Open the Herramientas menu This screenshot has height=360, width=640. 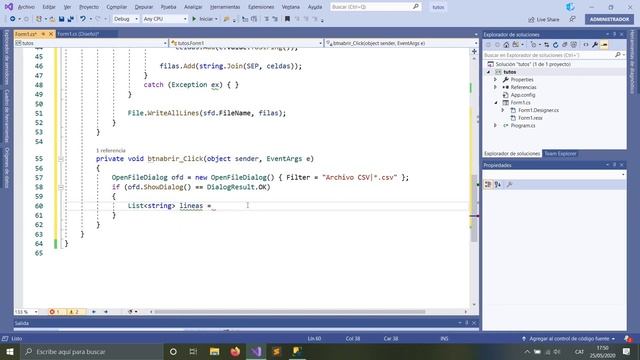(225, 7)
